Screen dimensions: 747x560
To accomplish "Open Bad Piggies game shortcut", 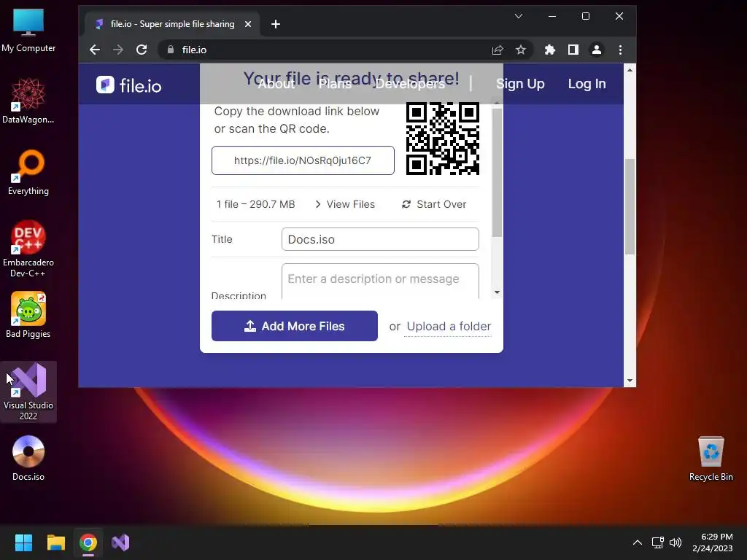I will point(28,315).
